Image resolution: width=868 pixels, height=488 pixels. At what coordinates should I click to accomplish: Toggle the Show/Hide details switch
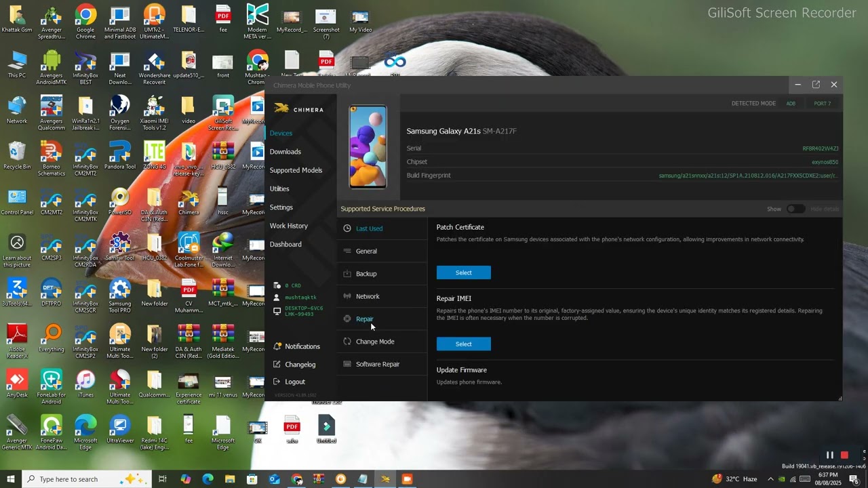[x=795, y=209]
